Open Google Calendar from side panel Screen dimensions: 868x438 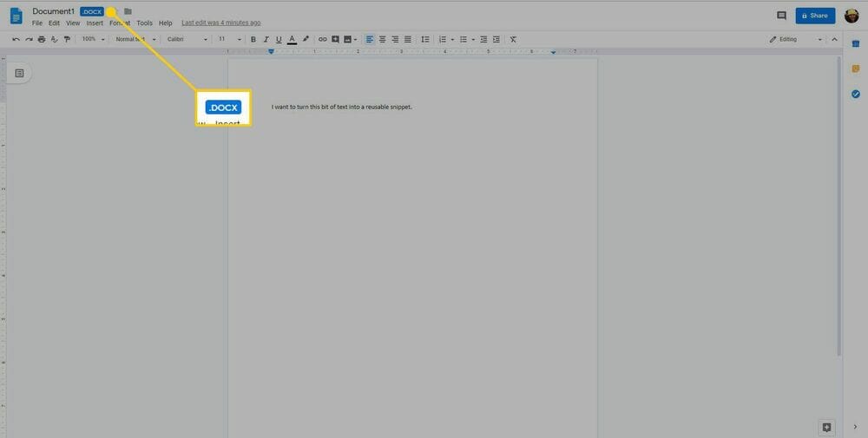(855, 44)
